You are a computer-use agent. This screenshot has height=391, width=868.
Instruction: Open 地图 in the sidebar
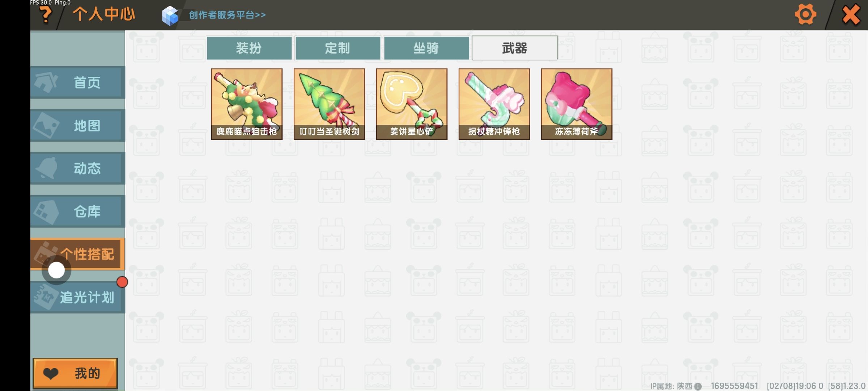[x=78, y=126]
